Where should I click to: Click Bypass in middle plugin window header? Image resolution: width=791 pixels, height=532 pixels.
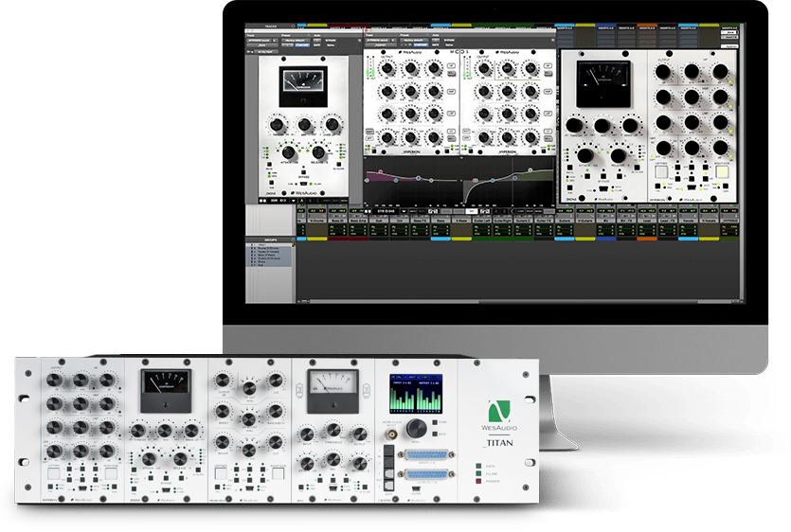coord(449,41)
